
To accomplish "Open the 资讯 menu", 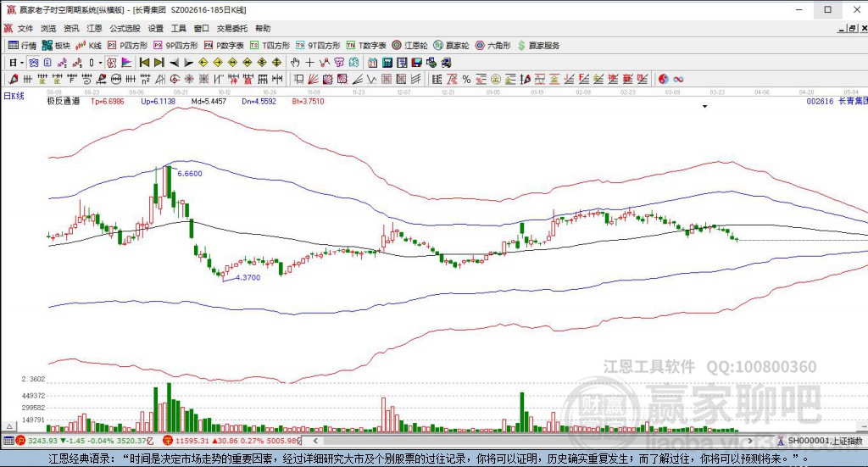I will tap(71, 28).
